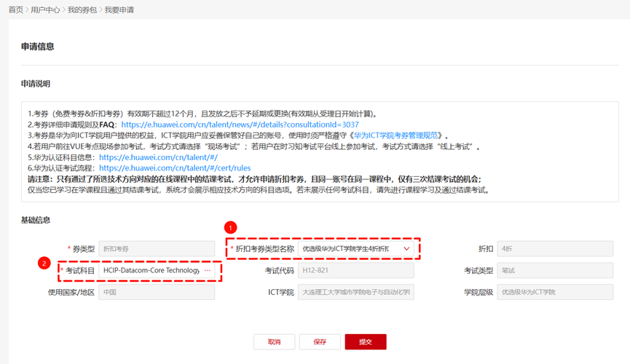Click the 考试科目 HCIP-Datacom field
The image size is (630, 364).
(x=157, y=270)
